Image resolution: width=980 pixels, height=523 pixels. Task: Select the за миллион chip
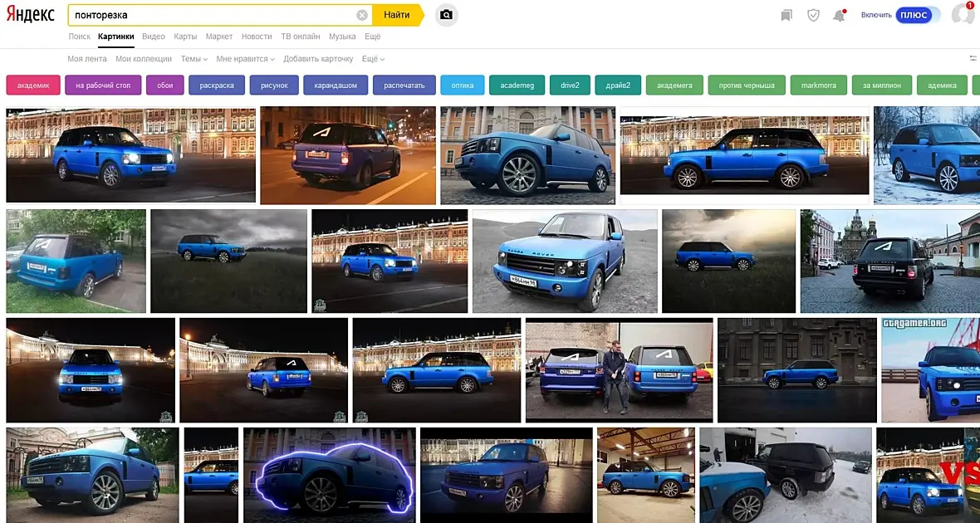[882, 85]
